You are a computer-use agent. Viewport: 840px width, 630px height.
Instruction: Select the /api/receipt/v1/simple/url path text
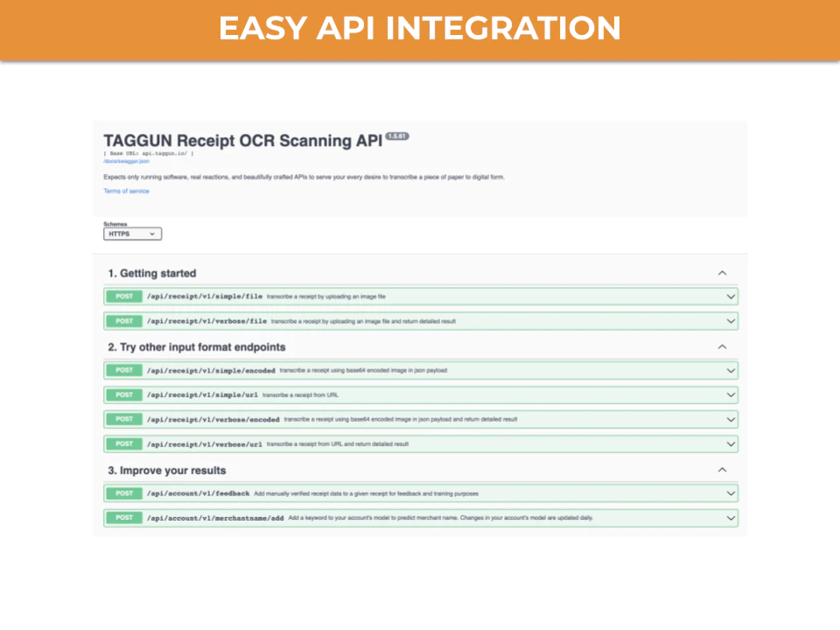pyautogui.click(x=202, y=395)
